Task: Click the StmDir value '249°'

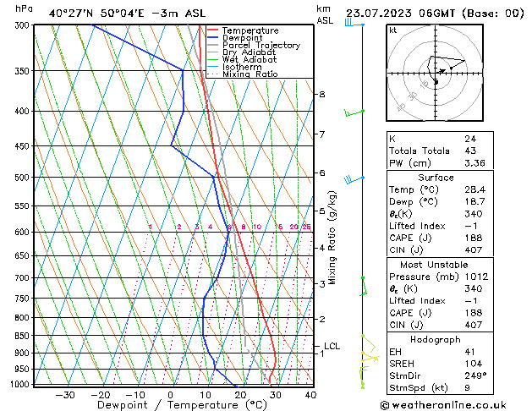Action: click(475, 375)
